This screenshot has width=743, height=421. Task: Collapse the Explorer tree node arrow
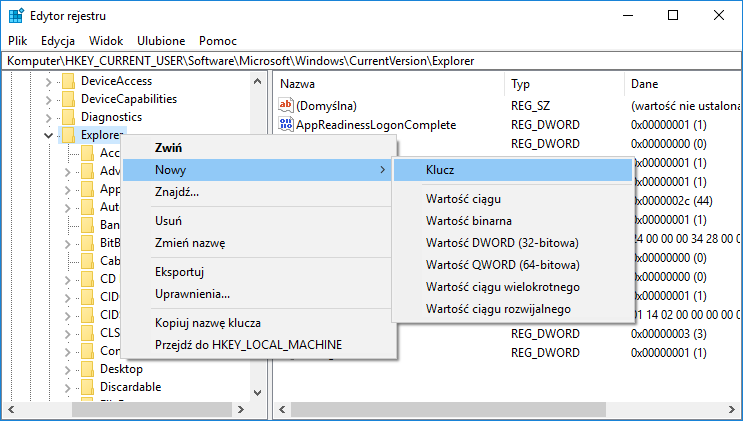48,136
